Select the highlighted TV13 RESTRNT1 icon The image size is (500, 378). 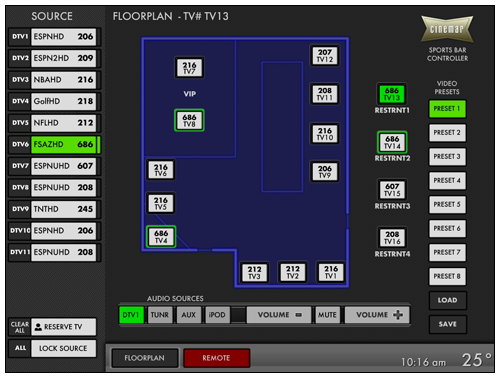pos(392,94)
